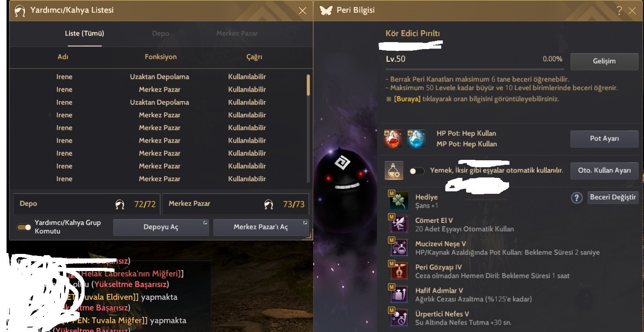Click the Depoyu Aç button

161,227
